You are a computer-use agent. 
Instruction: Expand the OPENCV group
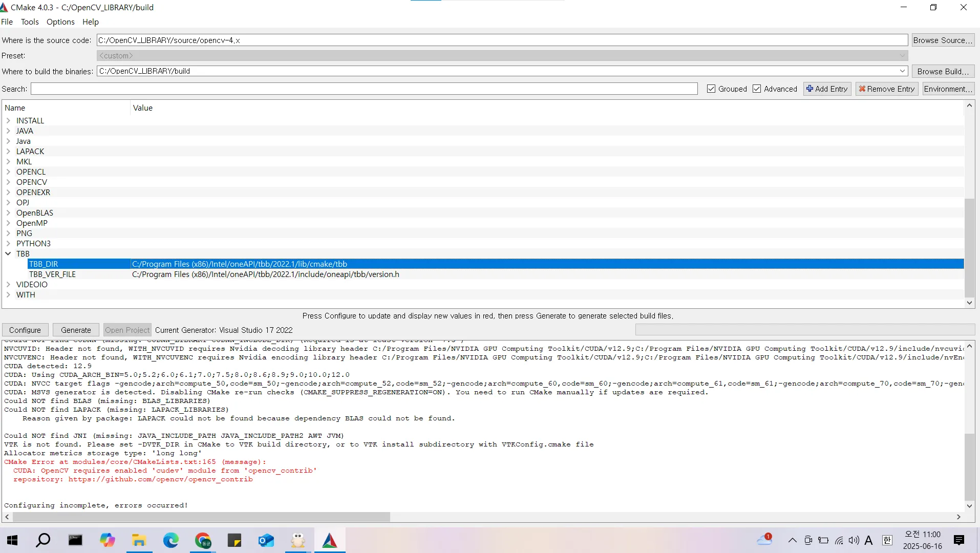click(x=8, y=182)
